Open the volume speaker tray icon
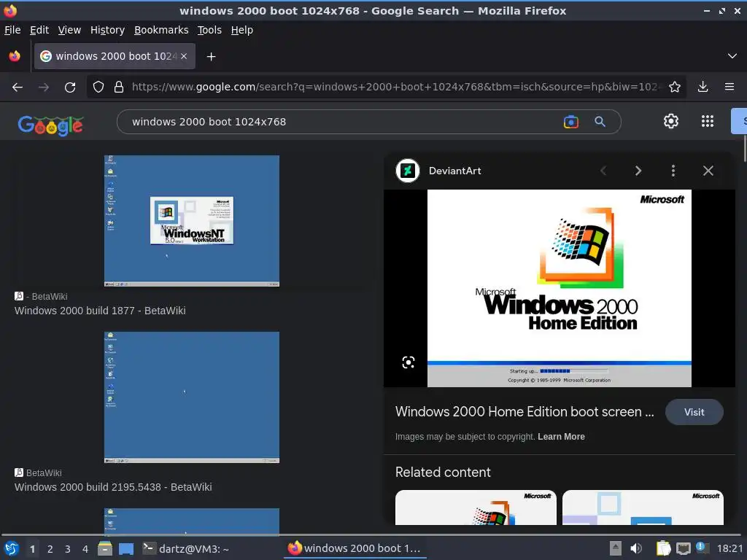 pos(636,548)
